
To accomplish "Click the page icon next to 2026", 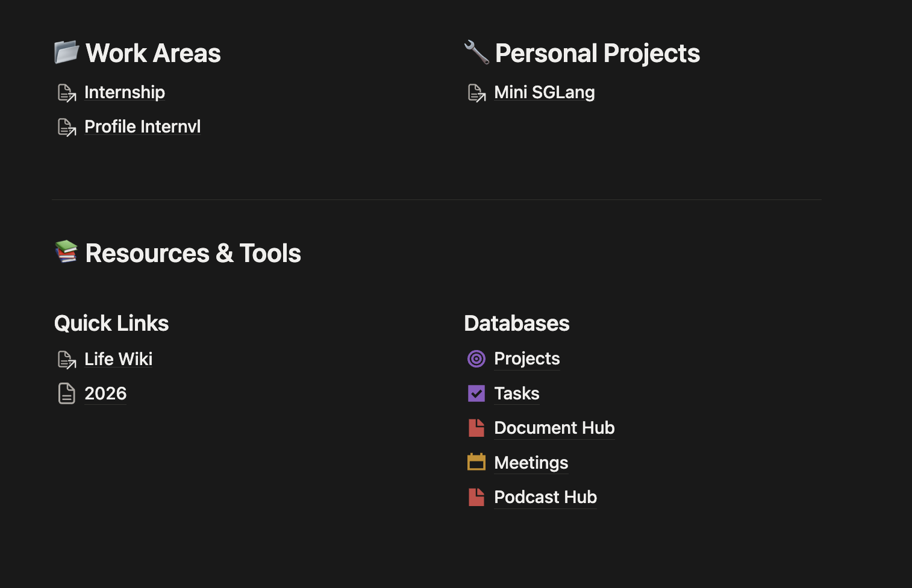I will (66, 393).
